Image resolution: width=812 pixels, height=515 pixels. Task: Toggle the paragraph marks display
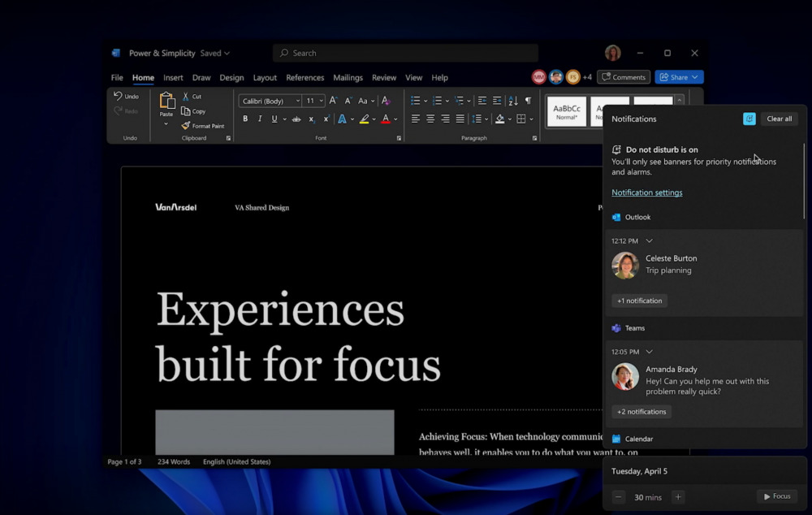(x=529, y=101)
